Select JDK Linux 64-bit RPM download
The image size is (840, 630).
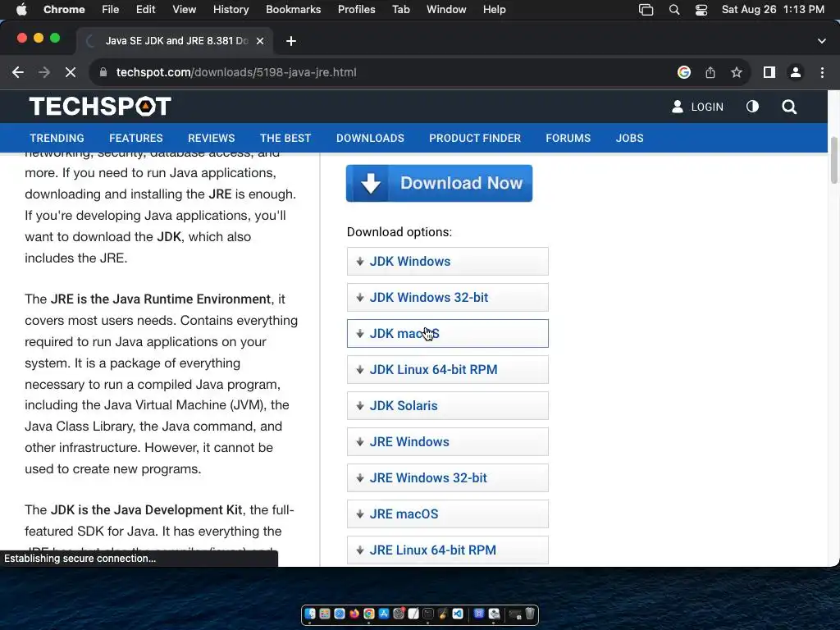point(447,370)
